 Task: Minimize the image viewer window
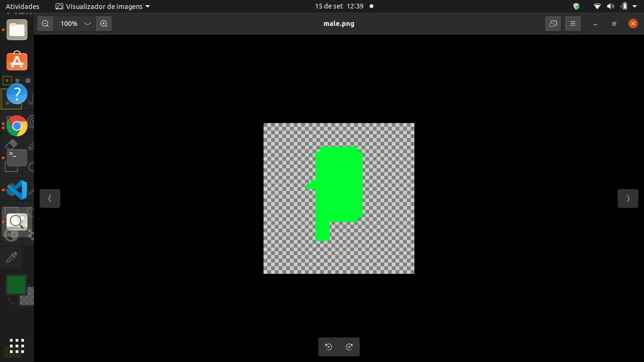595,24
